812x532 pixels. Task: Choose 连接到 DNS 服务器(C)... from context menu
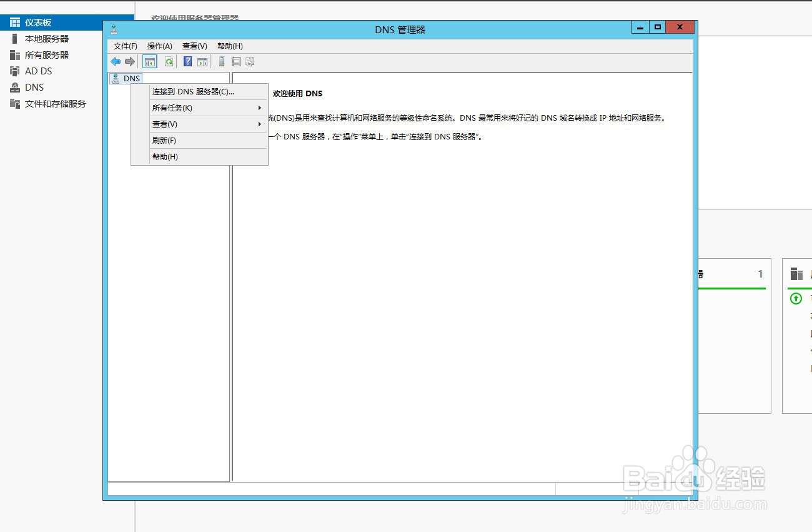tap(200, 92)
